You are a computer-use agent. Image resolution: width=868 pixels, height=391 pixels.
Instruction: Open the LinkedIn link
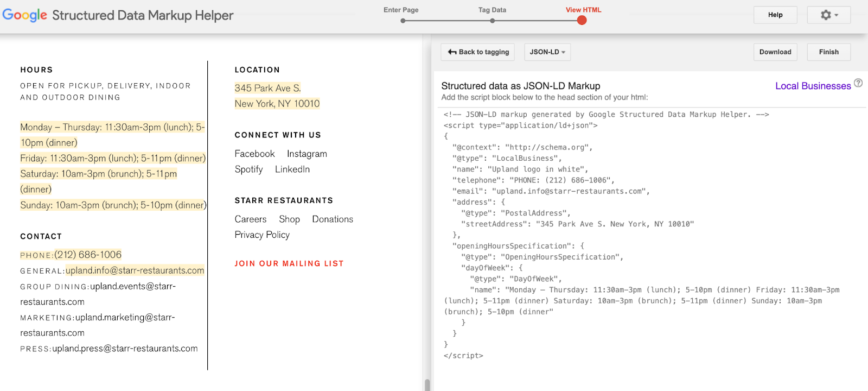292,169
